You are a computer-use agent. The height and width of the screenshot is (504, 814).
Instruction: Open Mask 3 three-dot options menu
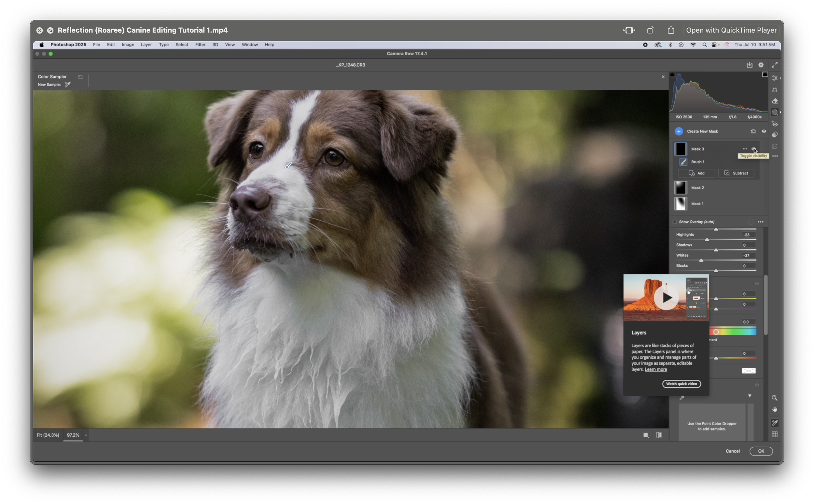745,149
